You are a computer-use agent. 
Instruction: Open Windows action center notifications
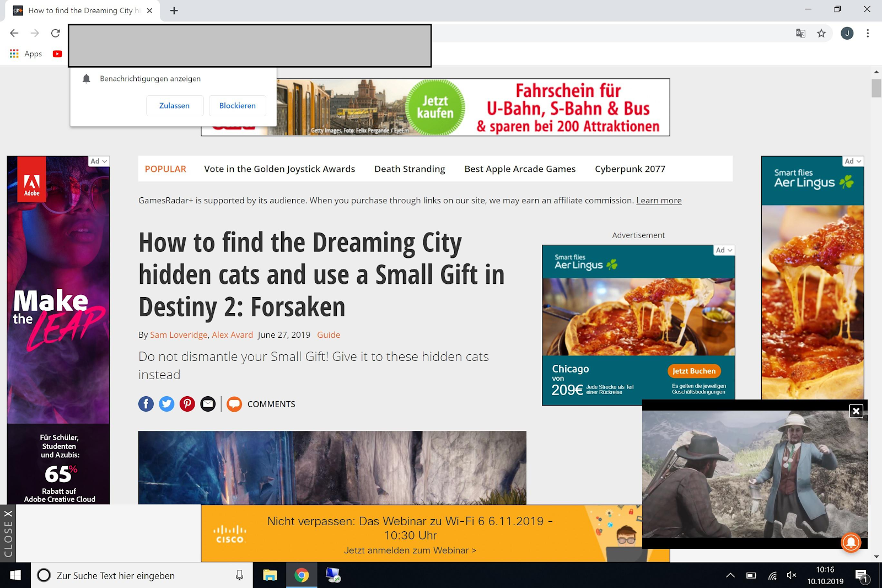coord(862,576)
